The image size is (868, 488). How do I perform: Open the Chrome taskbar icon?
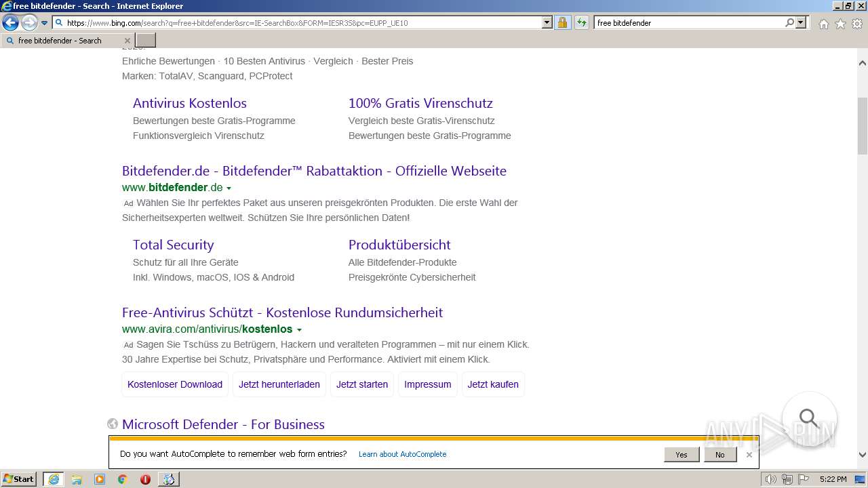pos(123,479)
